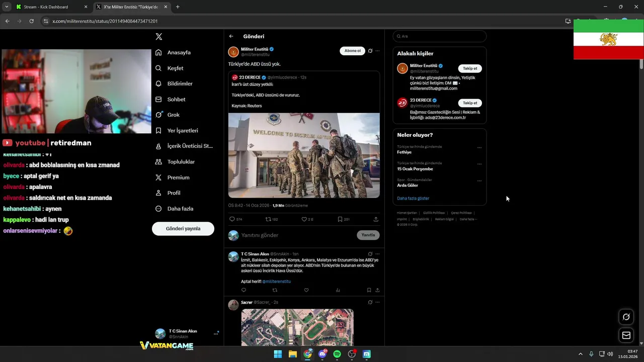Follow 23 DERECE with Takip et

coord(470,103)
